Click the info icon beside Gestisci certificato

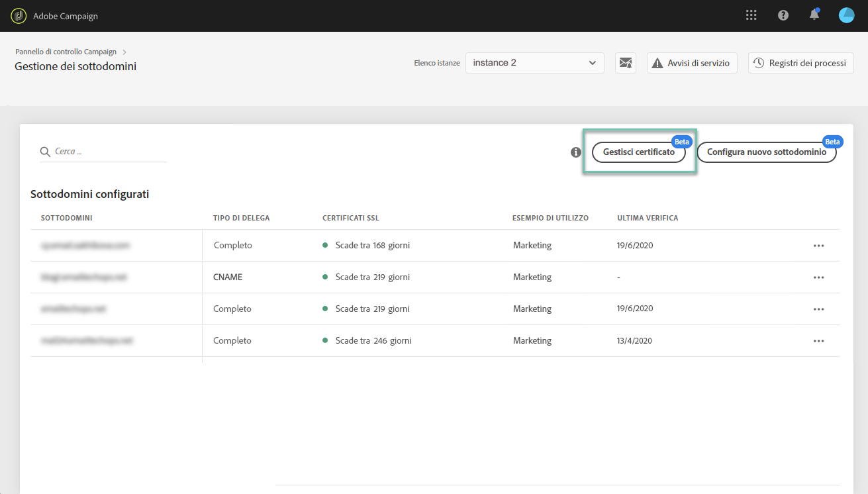pyautogui.click(x=576, y=152)
